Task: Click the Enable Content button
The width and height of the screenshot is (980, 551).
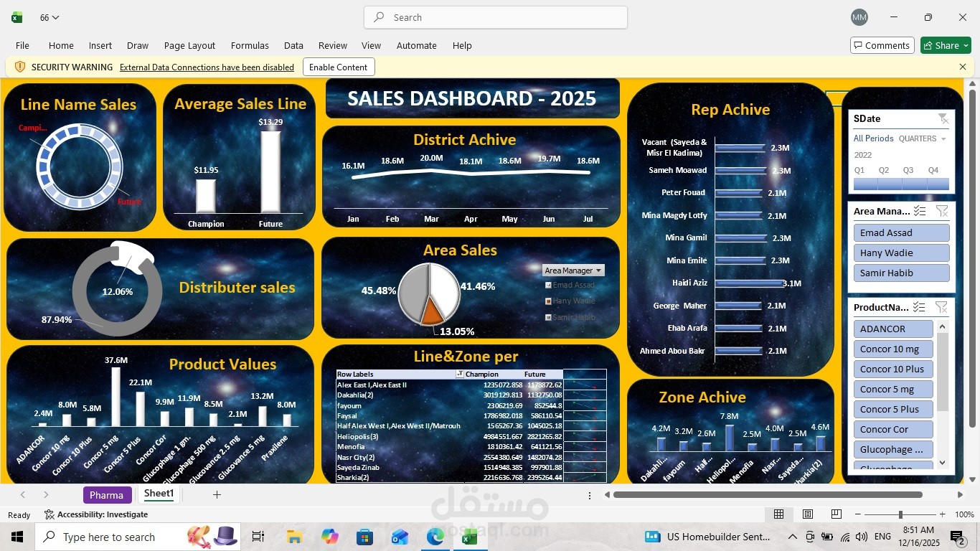Action: (x=339, y=67)
